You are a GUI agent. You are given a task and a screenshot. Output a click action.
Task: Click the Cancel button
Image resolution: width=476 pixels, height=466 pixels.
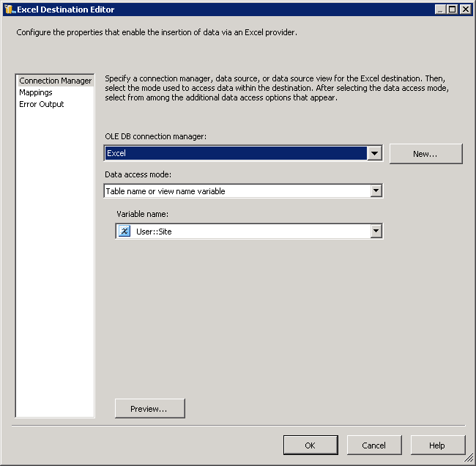[374, 445]
